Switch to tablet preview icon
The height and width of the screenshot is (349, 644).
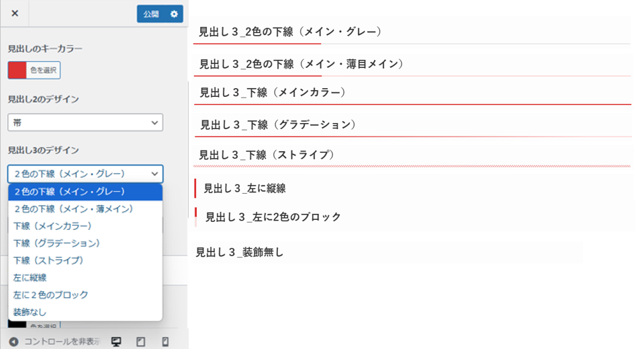[141, 342]
